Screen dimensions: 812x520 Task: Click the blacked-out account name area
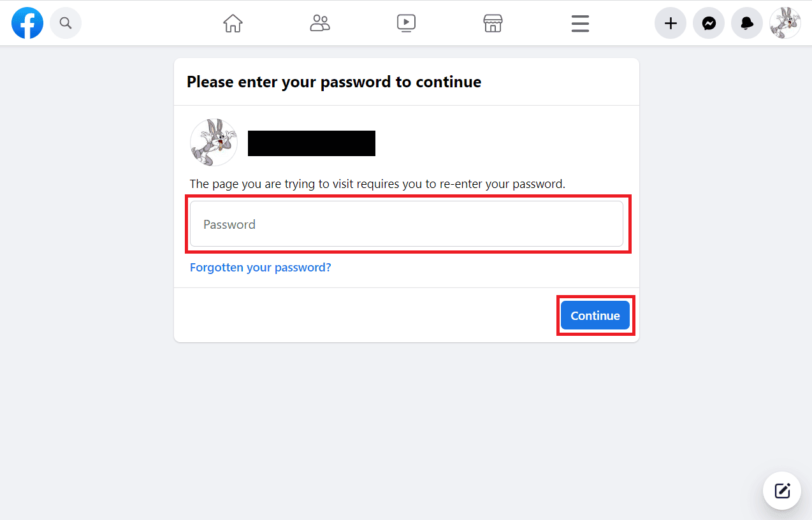tap(311, 143)
